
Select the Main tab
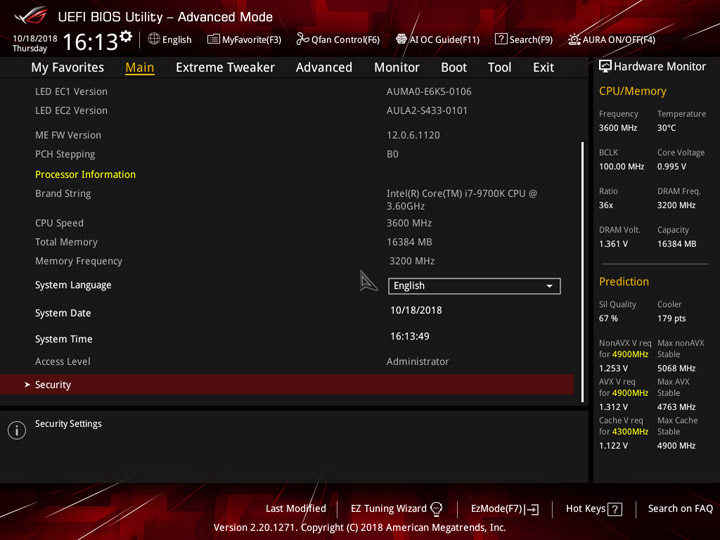click(x=140, y=68)
